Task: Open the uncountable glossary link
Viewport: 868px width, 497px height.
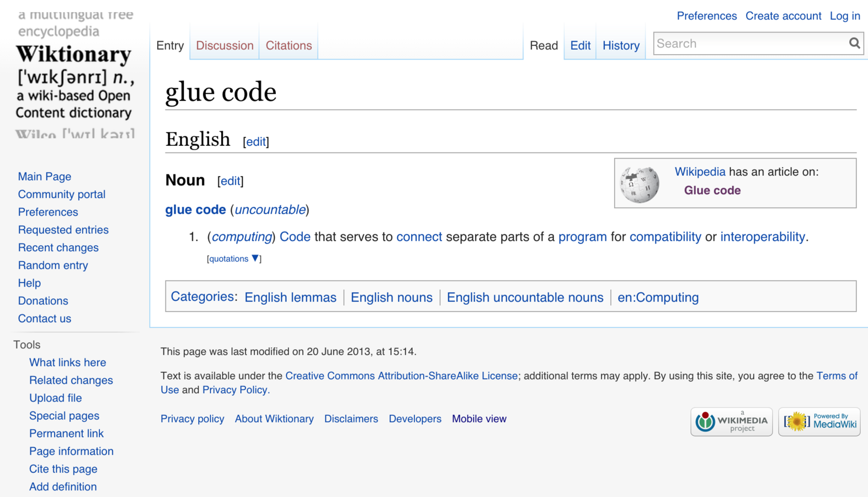Action: (x=270, y=210)
